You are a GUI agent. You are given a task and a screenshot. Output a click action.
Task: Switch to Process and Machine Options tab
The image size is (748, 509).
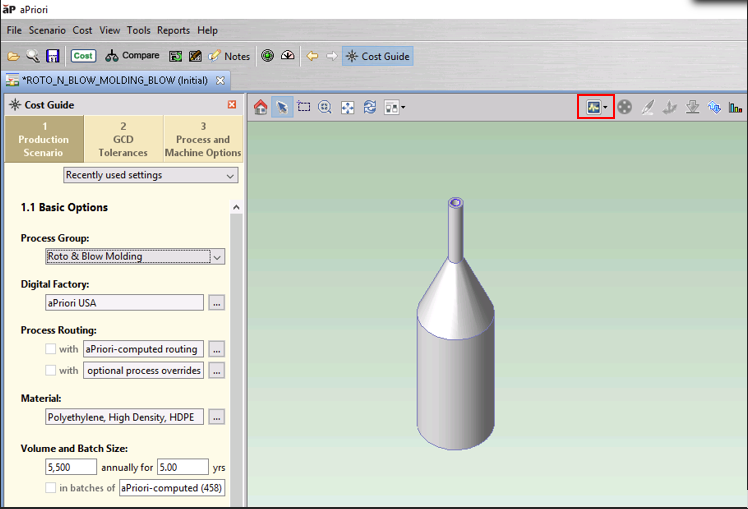click(203, 139)
